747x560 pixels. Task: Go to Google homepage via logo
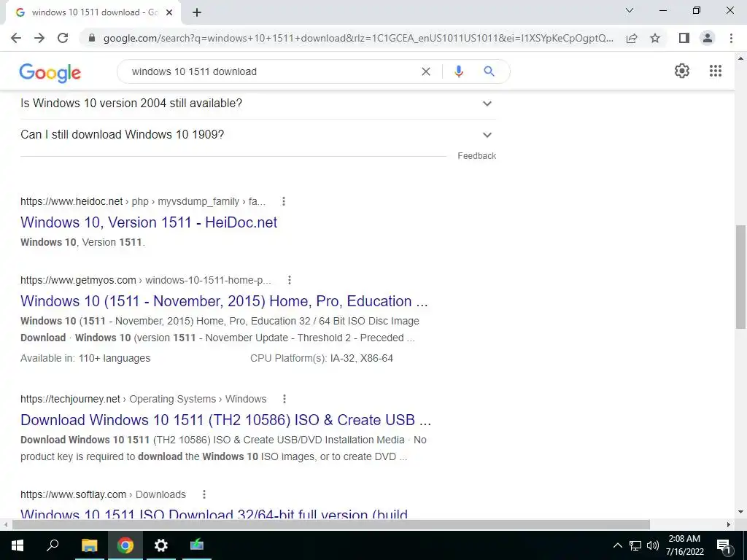tap(50, 72)
